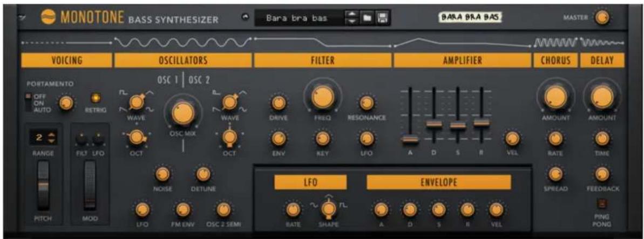644x239 pixels.
Task: Click the OSC 1 OCT knob
Action: pos(136,138)
